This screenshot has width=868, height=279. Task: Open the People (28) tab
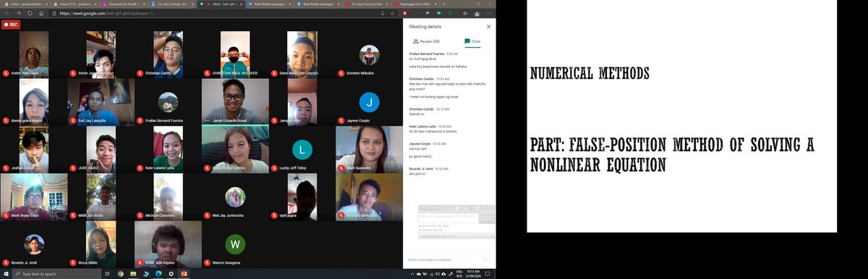coord(426,41)
